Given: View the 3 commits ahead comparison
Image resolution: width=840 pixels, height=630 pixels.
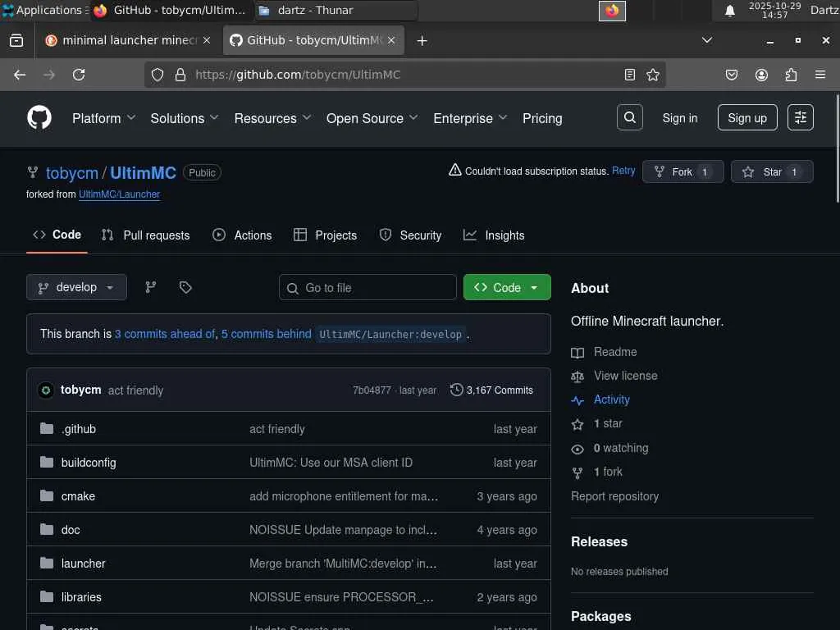Looking at the screenshot, I should coord(165,335).
